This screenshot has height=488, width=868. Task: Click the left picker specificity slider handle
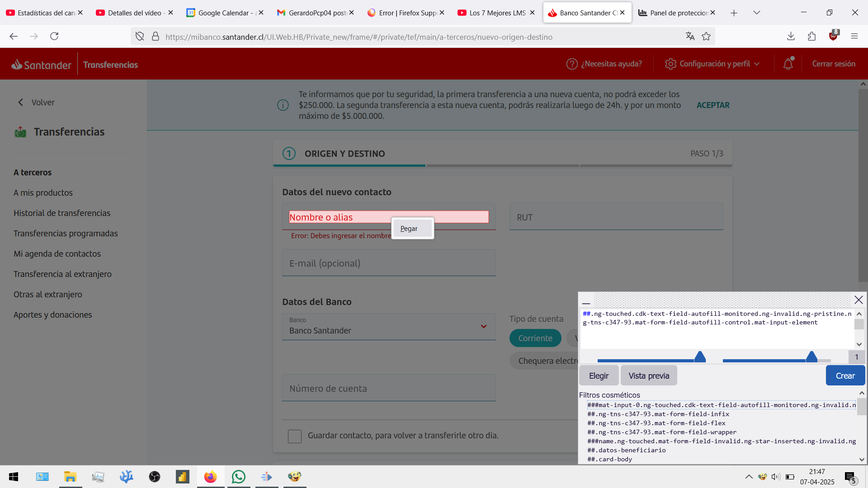tap(700, 357)
